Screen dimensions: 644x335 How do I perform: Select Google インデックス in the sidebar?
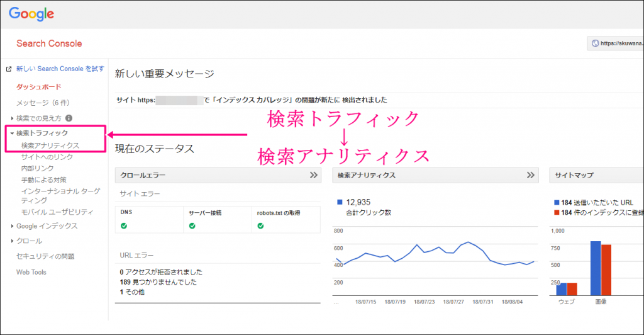(x=47, y=226)
